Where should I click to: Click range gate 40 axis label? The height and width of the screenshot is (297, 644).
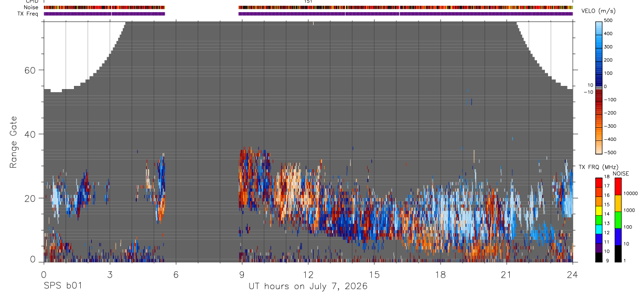tap(29, 134)
